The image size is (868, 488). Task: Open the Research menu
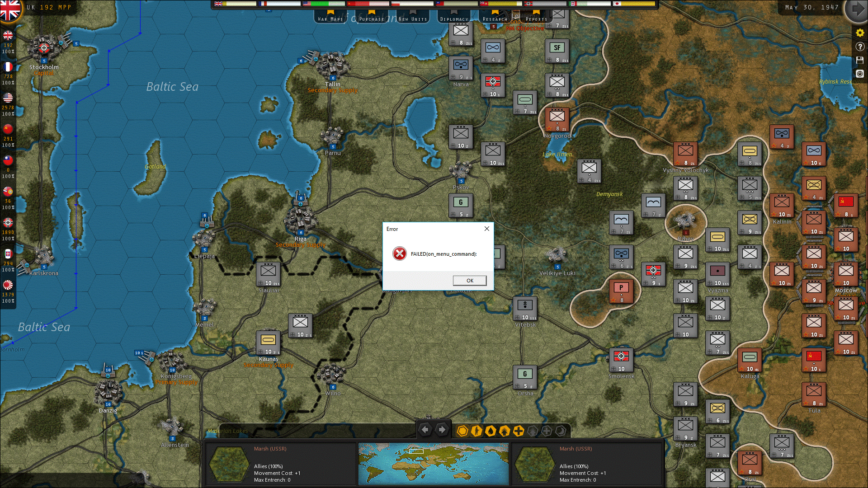(495, 17)
